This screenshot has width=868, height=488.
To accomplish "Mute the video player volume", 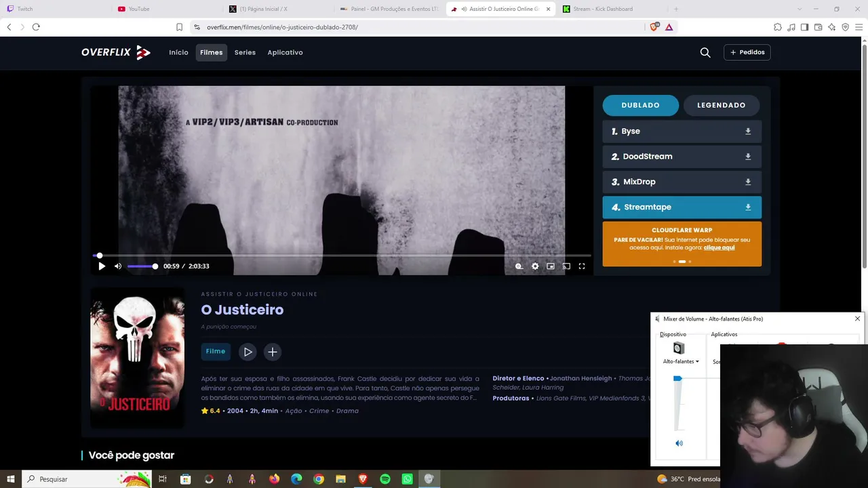I will (118, 266).
